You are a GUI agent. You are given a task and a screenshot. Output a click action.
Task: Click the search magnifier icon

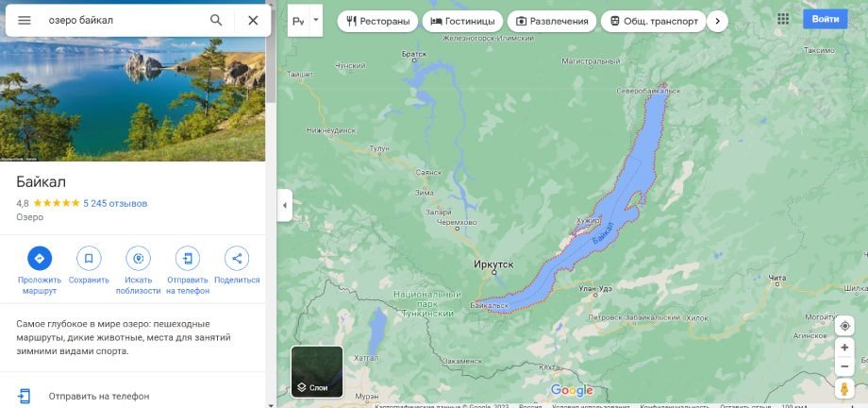click(216, 21)
